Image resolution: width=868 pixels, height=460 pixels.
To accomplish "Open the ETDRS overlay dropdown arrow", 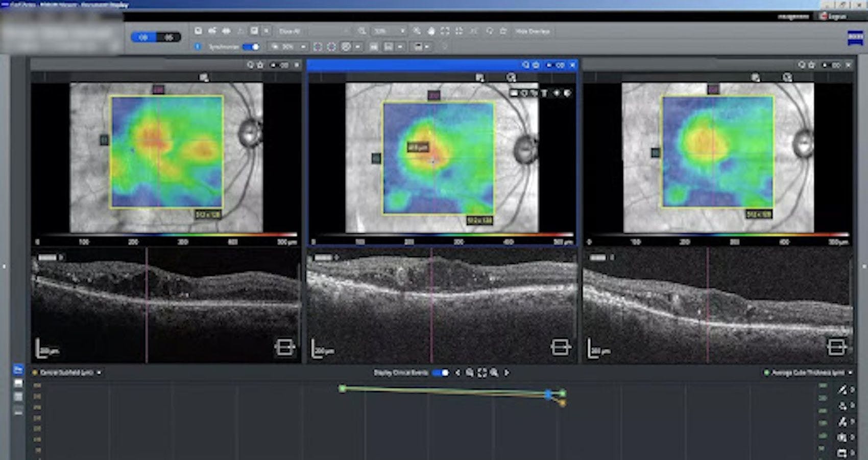I will tap(357, 47).
